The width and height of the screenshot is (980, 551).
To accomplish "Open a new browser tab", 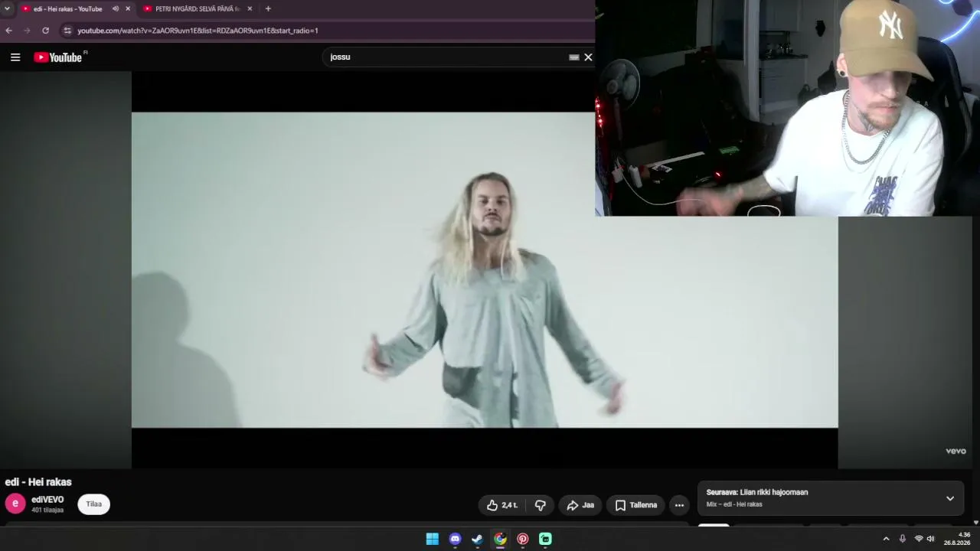I will pyautogui.click(x=268, y=9).
